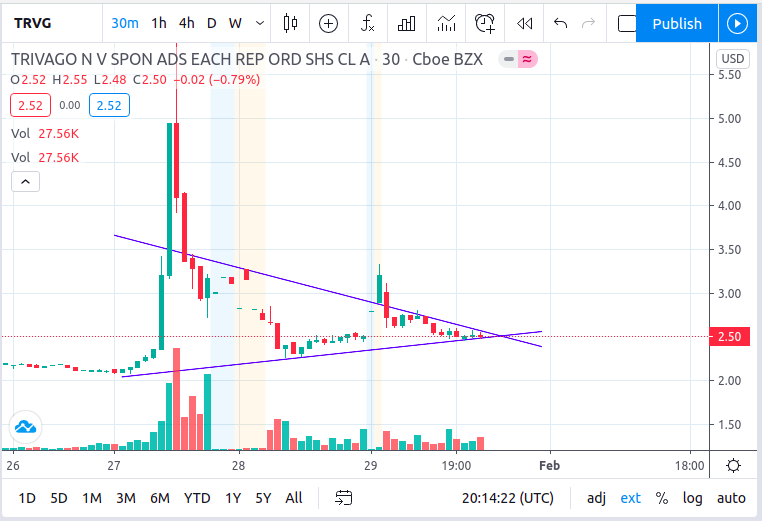
Task: Undo the last chart action
Action: pos(560,23)
